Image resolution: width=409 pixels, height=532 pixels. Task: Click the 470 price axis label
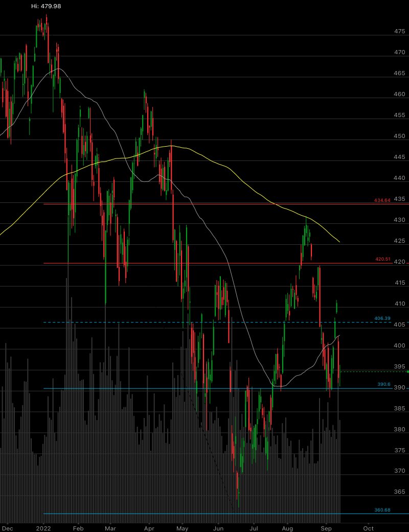pyautogui.click(x=399, y=52)
